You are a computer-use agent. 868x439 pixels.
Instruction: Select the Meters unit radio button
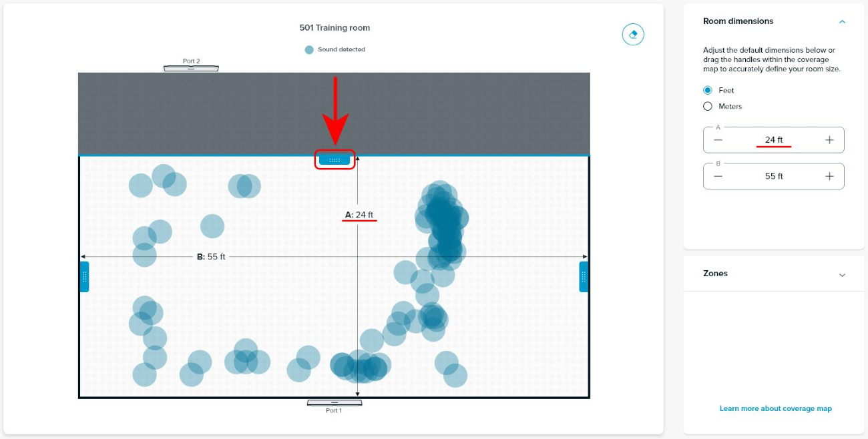[x=708, y=107]
